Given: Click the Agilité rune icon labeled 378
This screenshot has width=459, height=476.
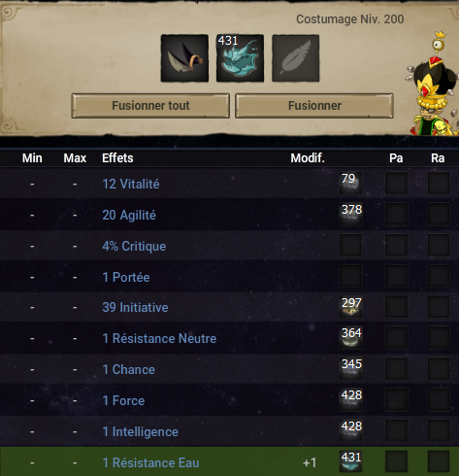Looking at the screenshot, I should click(x=350, y=214).
